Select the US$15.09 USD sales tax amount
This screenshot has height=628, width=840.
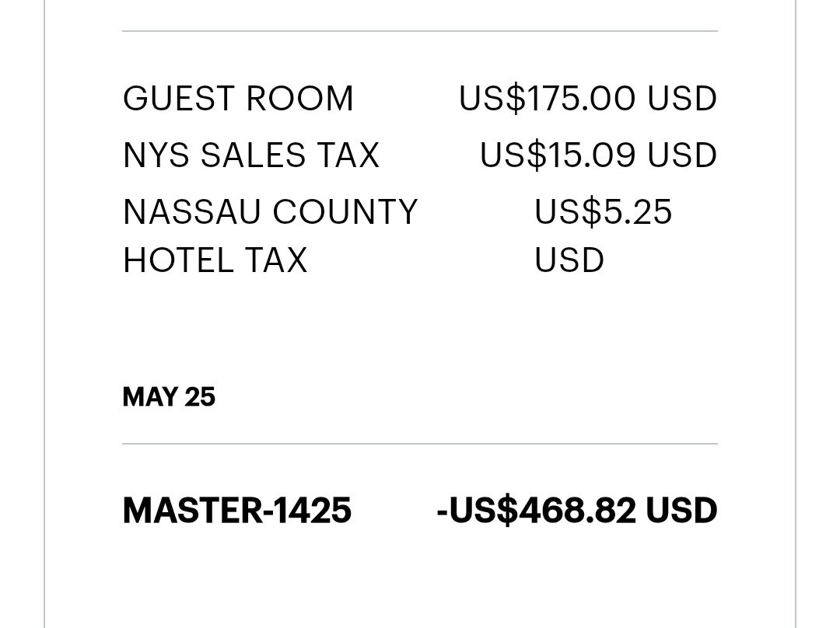[598, 155]
